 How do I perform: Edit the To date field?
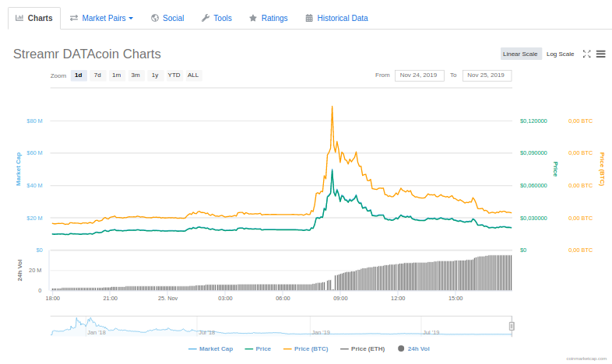(x=487, y=75)
